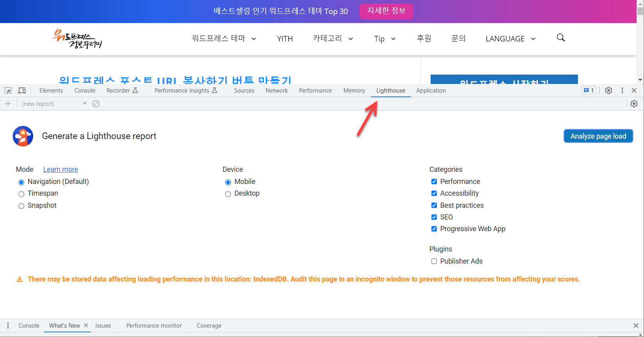
Task: Click the issues counter badge showing 1
Action: [589, 91]
